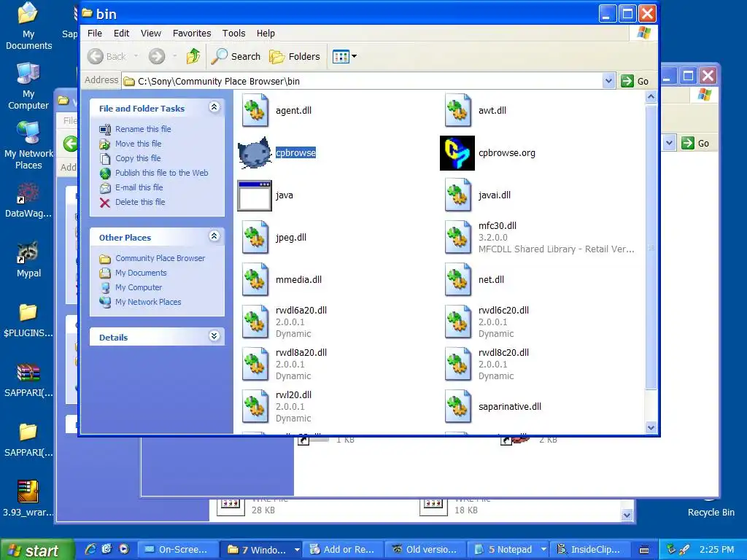The height and width of the screenshot is (560, 747).
Task: Open the Windows start button
Action: [37, 550]
